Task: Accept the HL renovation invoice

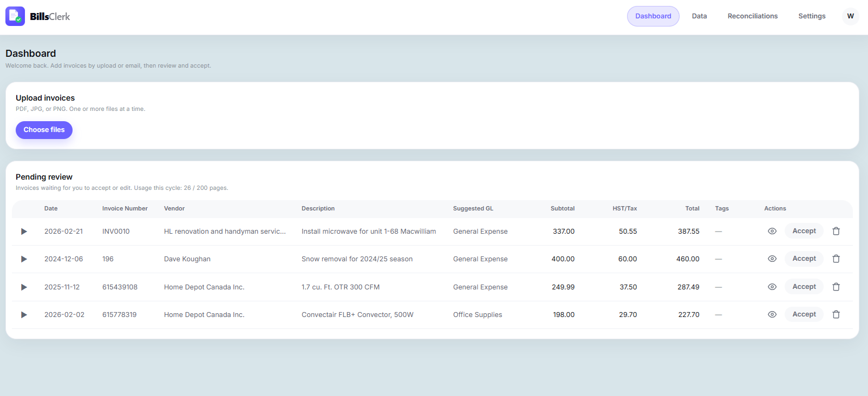Action: tap(804, 231)
